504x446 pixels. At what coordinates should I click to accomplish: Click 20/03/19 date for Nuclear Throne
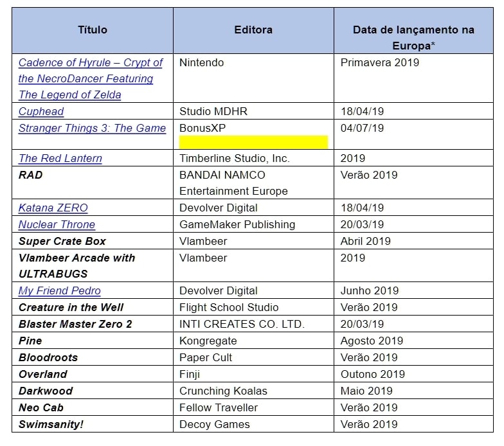[363, 224]
